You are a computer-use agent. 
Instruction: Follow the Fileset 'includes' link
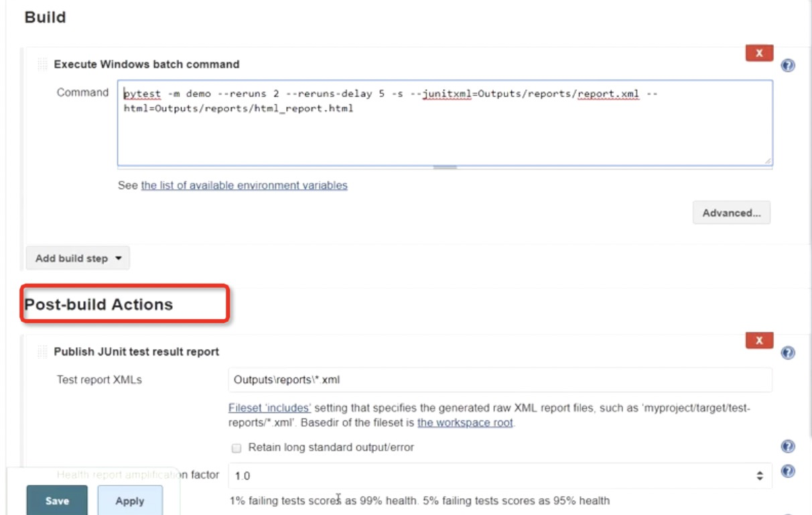coord(269,408)
